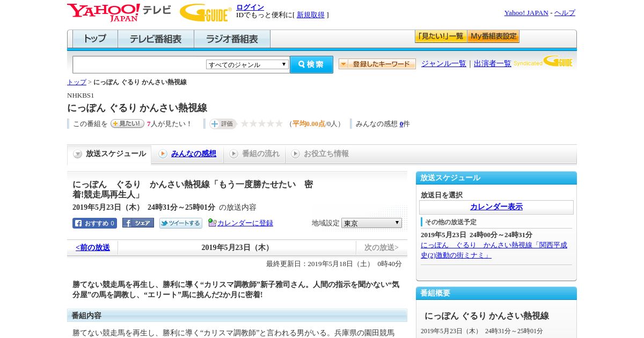Focus the program search input field

tap(139, 64)
